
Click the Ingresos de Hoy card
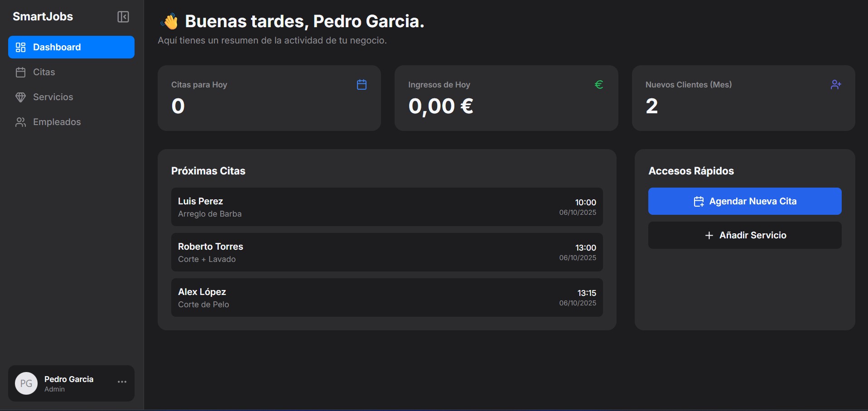[506, 98]
